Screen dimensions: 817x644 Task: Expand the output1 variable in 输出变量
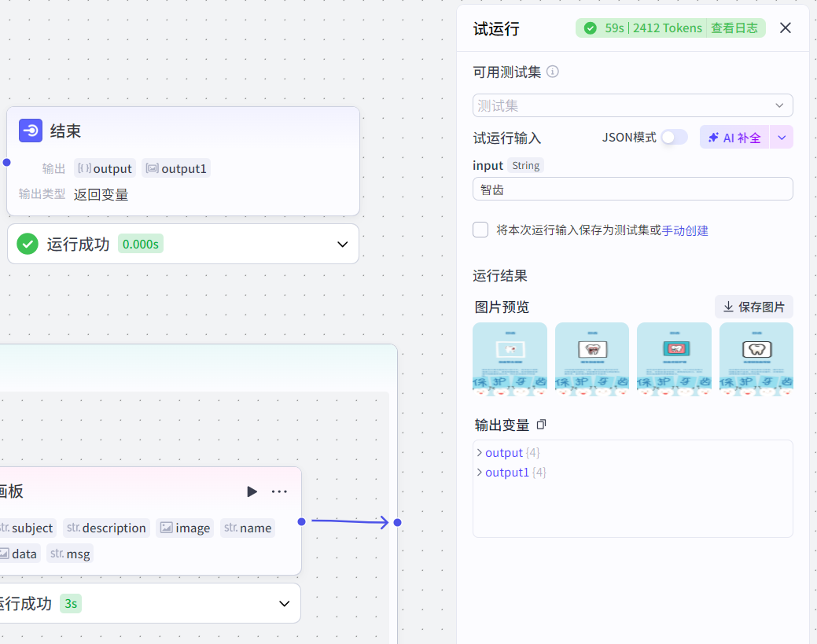pyautogui.click(x=480, y=472)
